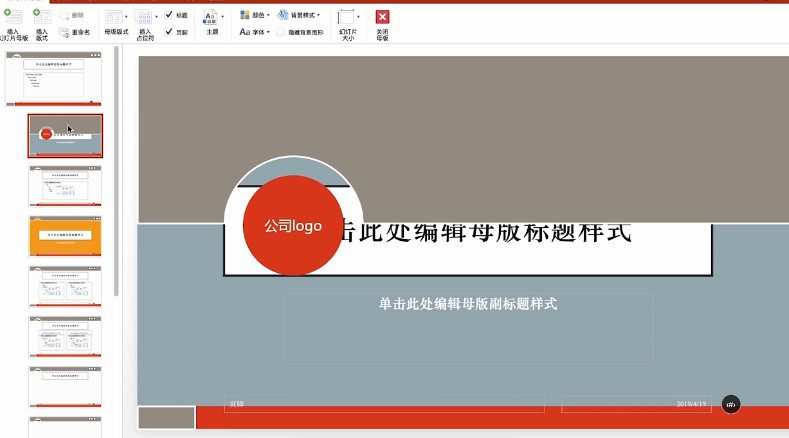
Task: Click Insert Slide Master icon
Action: [13, 17]
